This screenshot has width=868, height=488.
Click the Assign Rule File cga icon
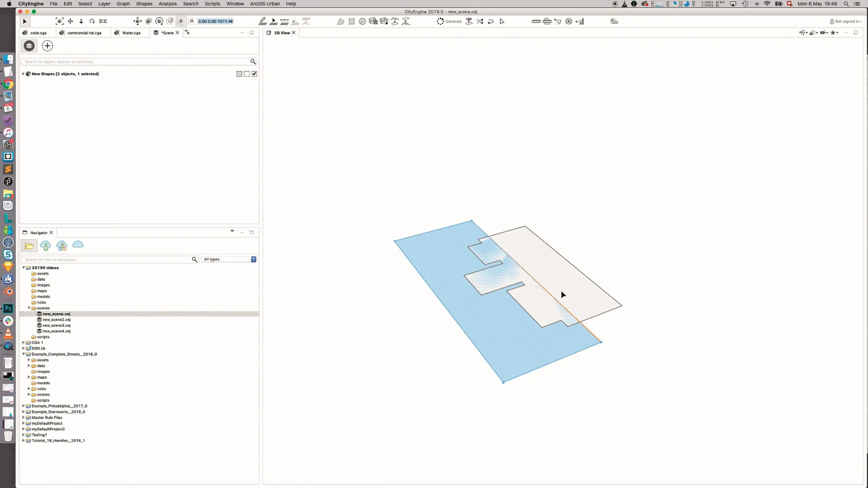click(469, 21)
